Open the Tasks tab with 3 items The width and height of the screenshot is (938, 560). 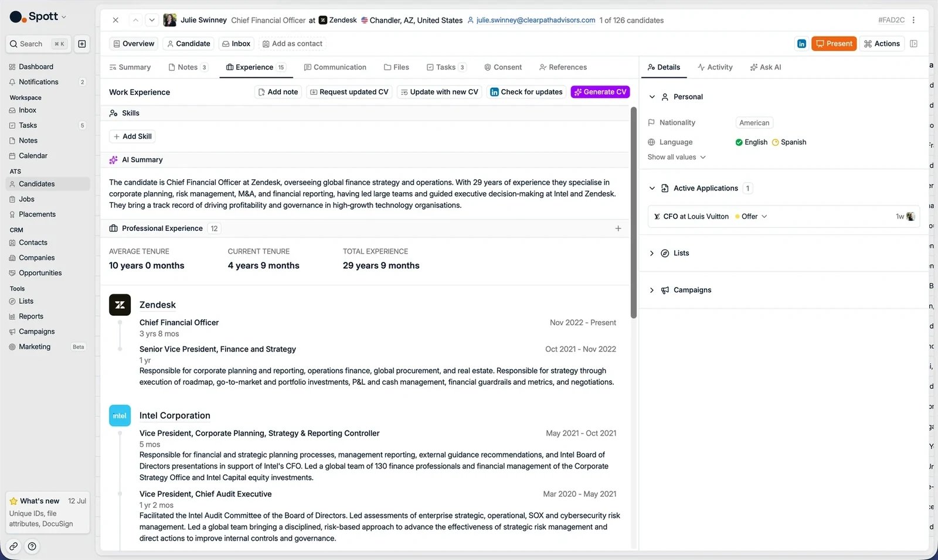[446, 67]
